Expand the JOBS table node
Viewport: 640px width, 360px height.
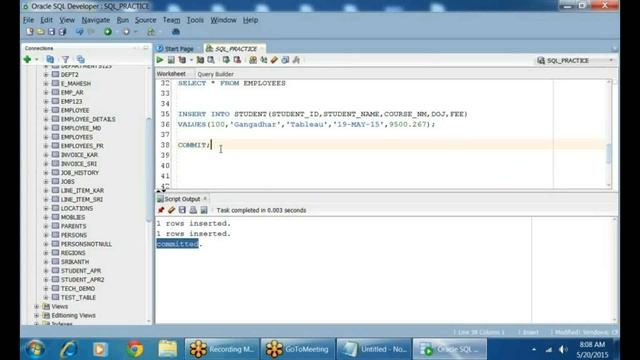click(x=46, y=182)
